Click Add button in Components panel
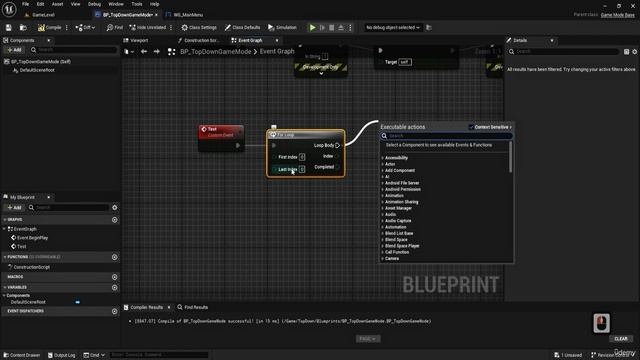This screenshot has height=360, width=640. tap(14, 50)
